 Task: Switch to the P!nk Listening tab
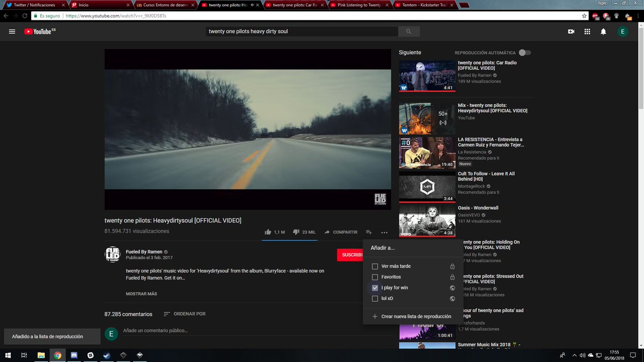tap(359, 5)
